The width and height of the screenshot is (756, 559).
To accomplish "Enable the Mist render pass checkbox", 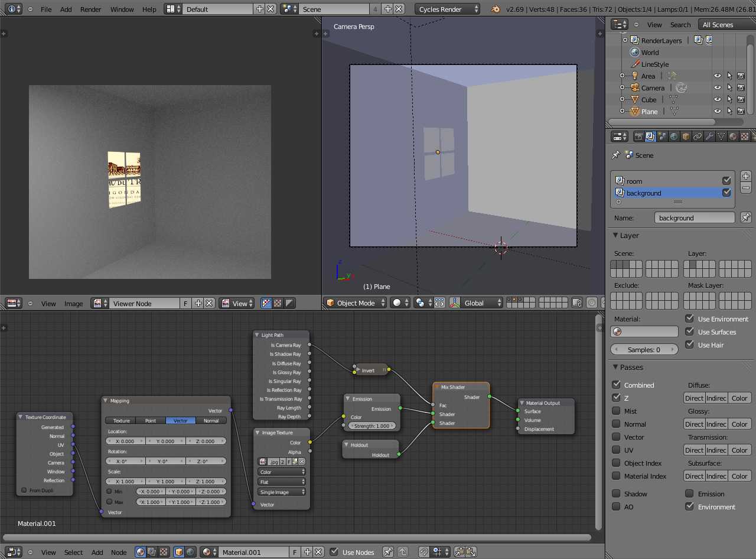I will point(617,411).
